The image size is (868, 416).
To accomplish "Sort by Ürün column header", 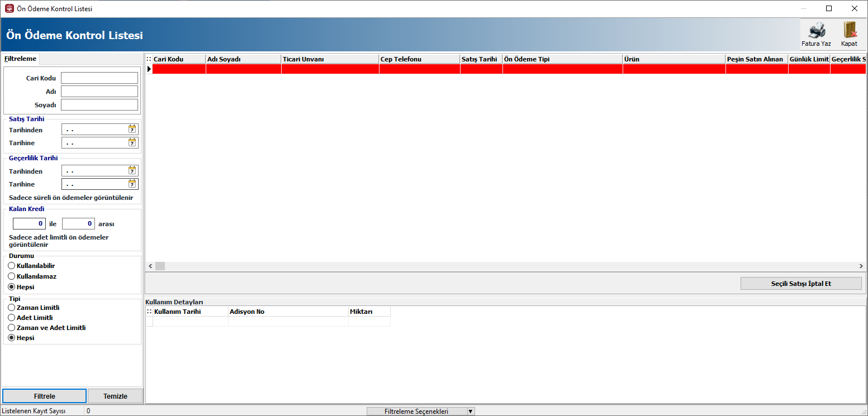I will [674, 59].
